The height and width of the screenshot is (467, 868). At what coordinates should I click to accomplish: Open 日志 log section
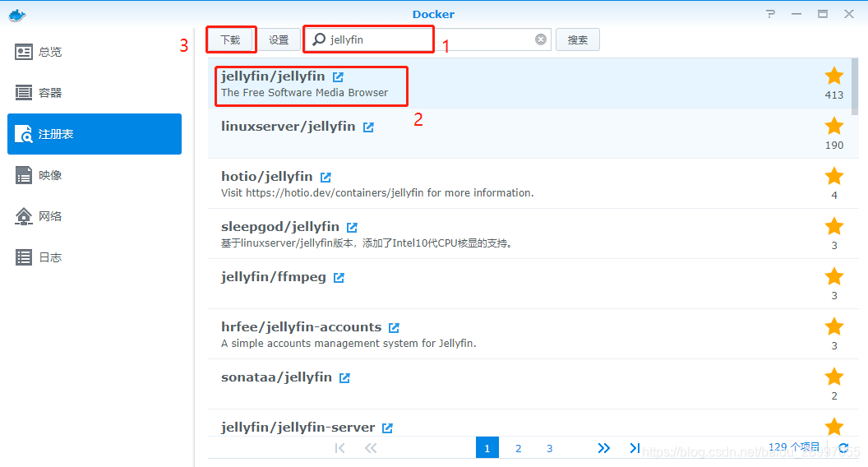click(x=94, y=257)
